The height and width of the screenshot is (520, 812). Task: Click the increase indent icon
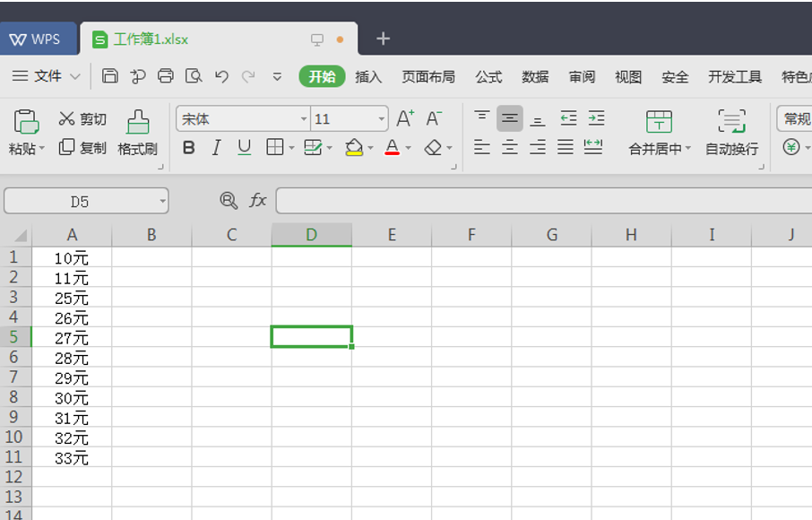(x=596, y=118)
